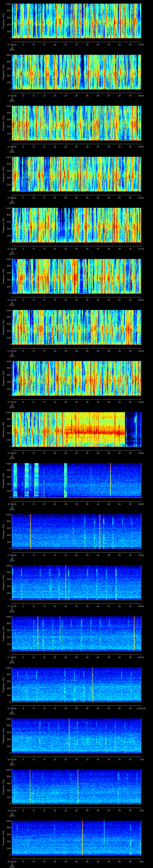Image resolution: width=153 pixels, height=868 pixels.
Task: Choose the spectrogram panel starting at 21:51:00
Action: click(x=76, y=276)
